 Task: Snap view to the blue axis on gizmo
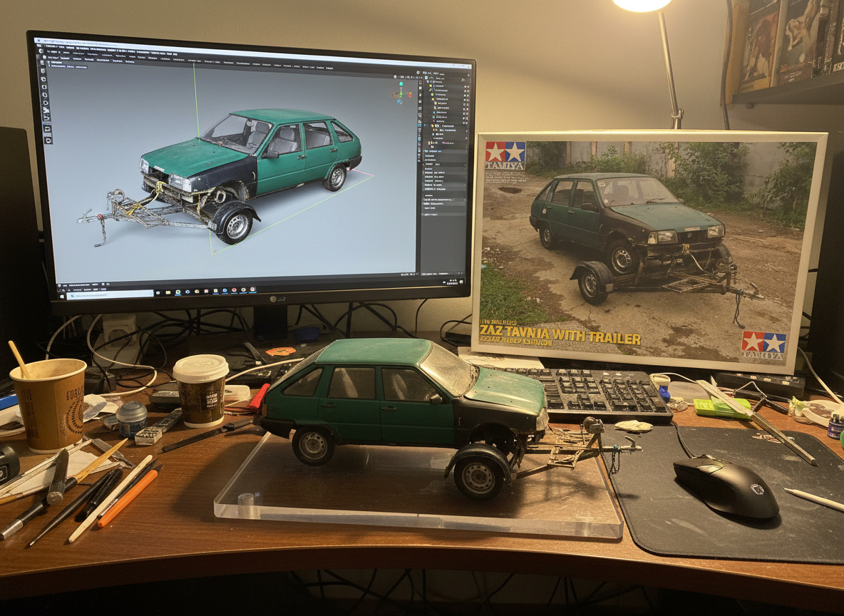pyautogui.click(x=399, y=101)
